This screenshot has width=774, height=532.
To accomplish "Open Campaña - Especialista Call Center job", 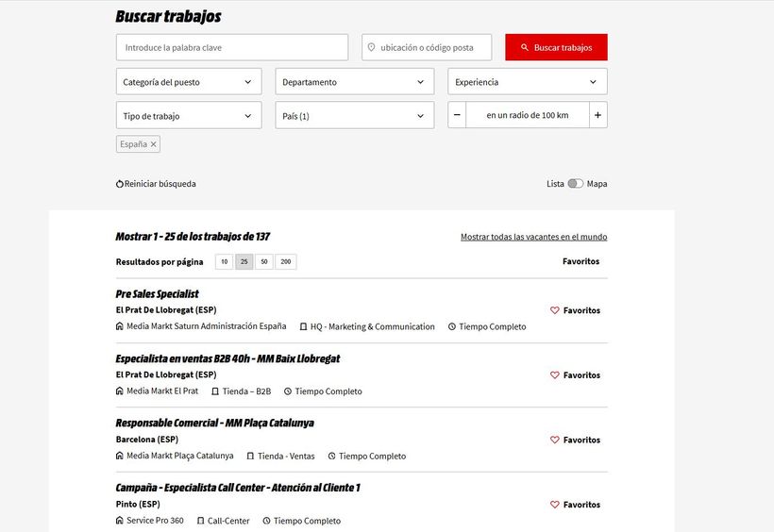I will click(238, 488).
